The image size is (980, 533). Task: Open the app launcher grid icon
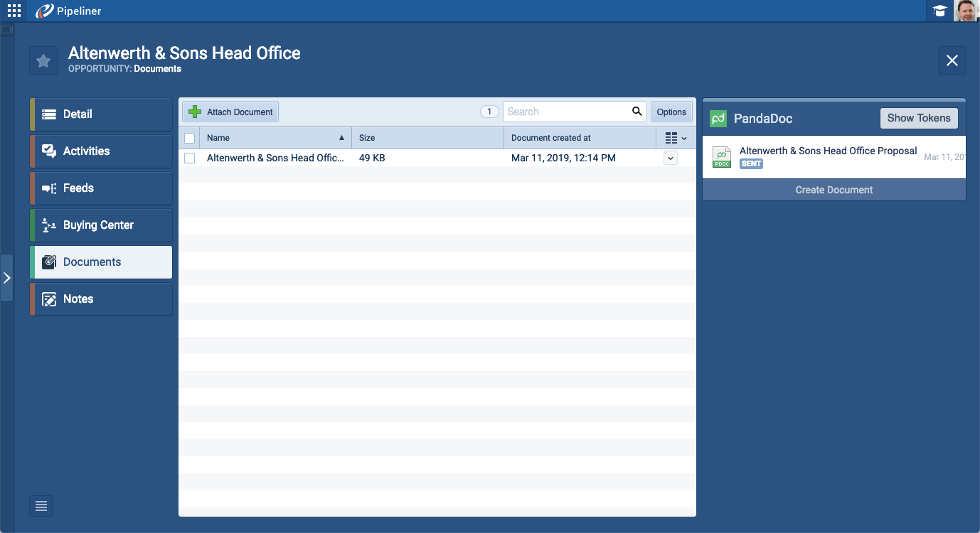[x=14, y=11]
